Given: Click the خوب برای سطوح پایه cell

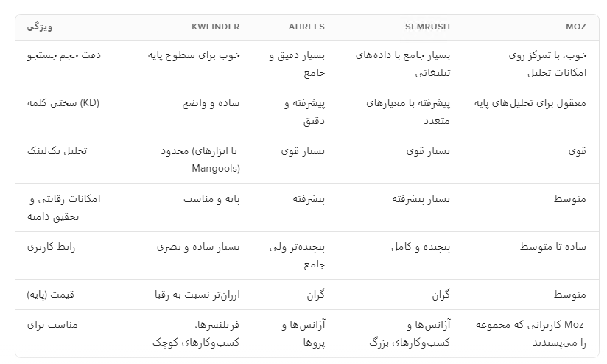Looking at the screenshot, I should point(194,55).
